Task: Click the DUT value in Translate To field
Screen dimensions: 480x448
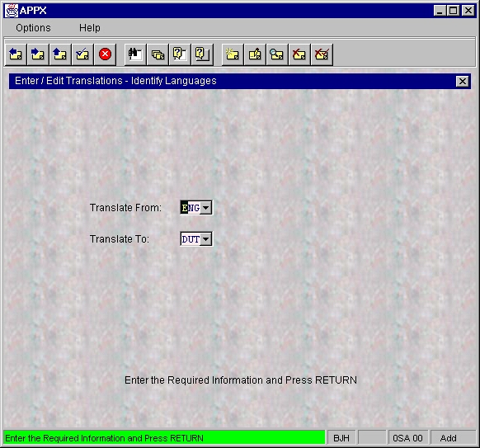Action: pyautogui.click(x=191, y=239)
